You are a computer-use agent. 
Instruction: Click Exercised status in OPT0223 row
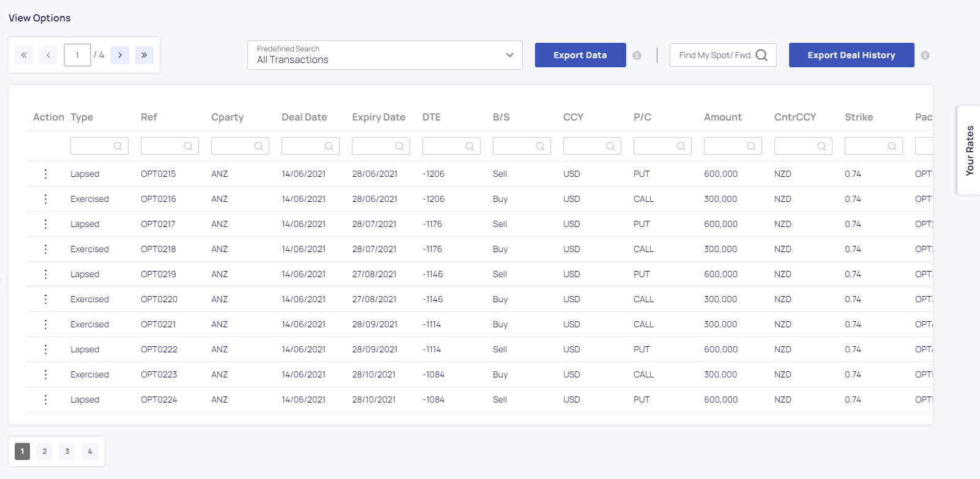[90, 374]
